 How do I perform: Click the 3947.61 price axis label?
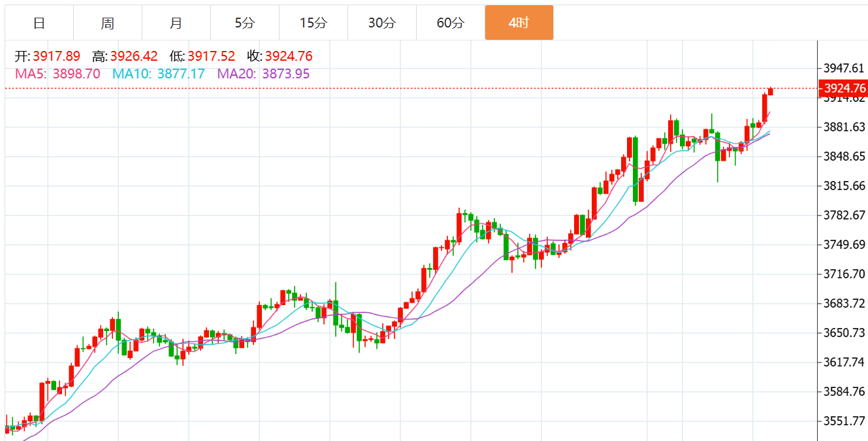point(844,68)
